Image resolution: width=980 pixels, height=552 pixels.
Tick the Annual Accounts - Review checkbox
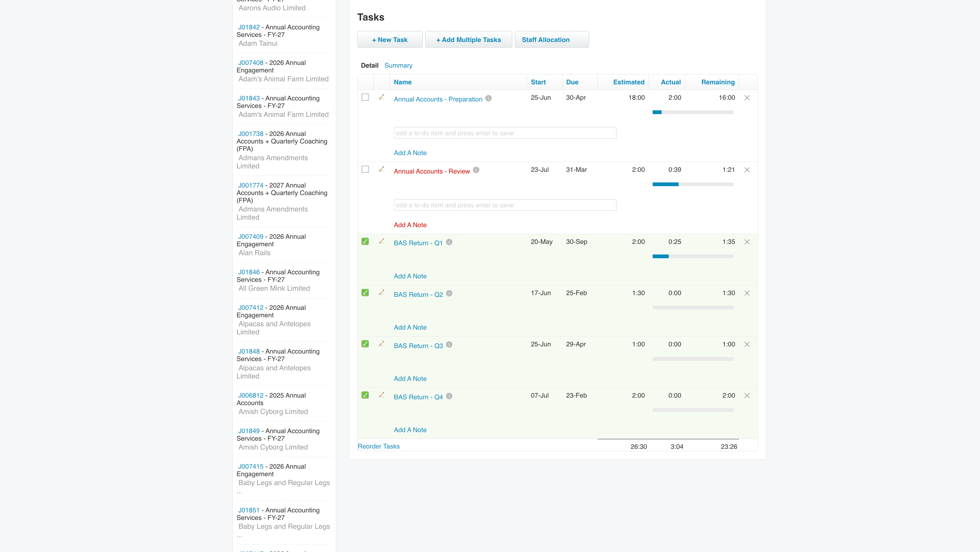(365, 169)
